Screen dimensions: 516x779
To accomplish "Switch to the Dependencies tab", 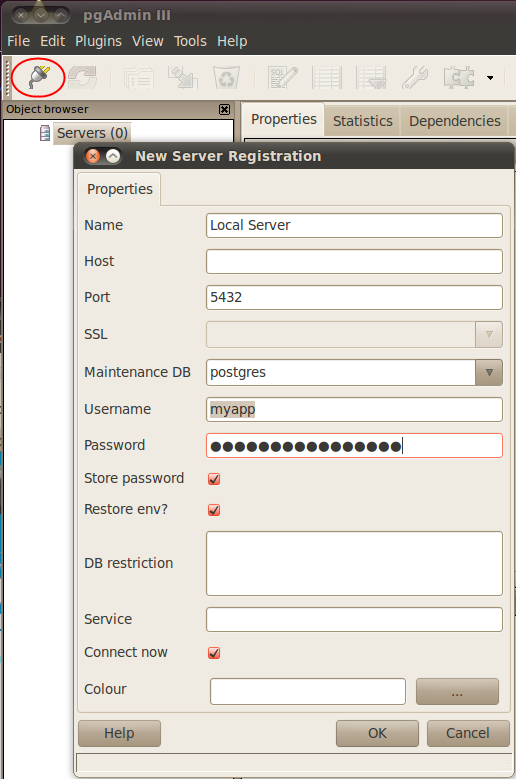I will pos(454,121).
